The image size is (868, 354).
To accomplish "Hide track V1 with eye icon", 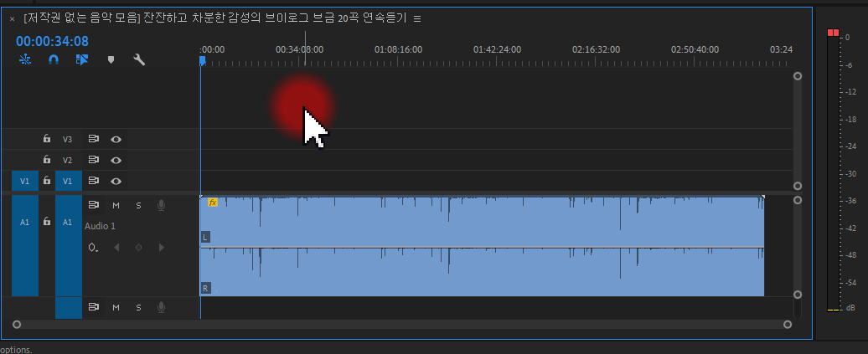I will [116, 180].
